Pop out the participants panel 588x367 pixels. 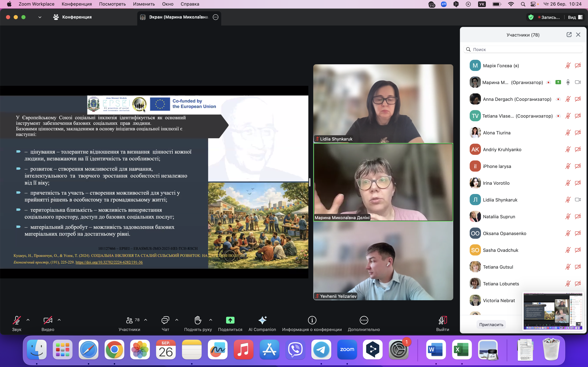[569, 35]
